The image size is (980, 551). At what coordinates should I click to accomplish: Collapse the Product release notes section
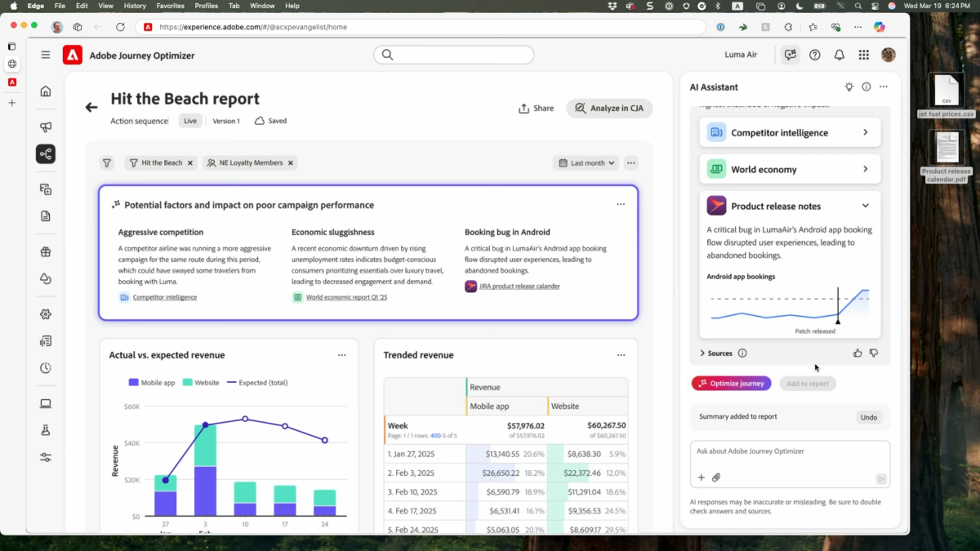[865, 206]
